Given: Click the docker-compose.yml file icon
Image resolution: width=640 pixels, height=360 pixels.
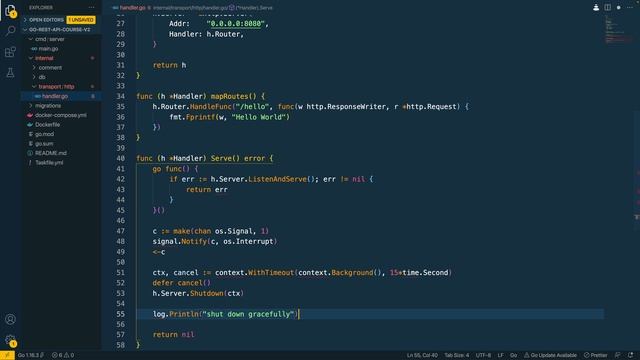Looking at the screenshot, I should (x=30, y=115).
